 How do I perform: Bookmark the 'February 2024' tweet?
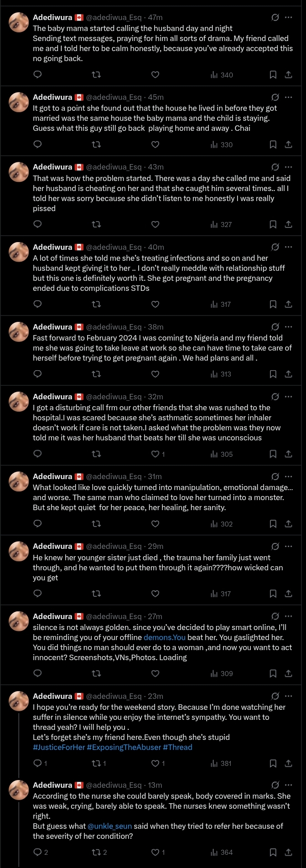point(273,374)
